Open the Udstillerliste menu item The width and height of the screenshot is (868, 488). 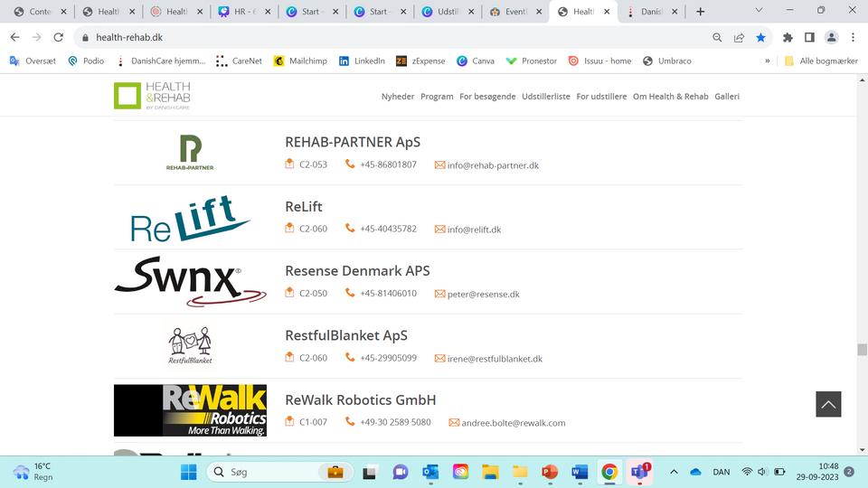(x=546, y=97)
